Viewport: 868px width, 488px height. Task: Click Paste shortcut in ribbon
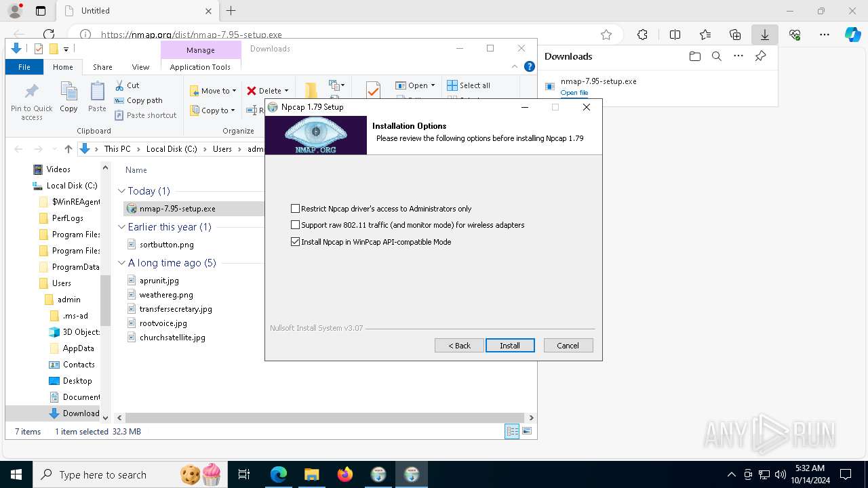[146, 115]
